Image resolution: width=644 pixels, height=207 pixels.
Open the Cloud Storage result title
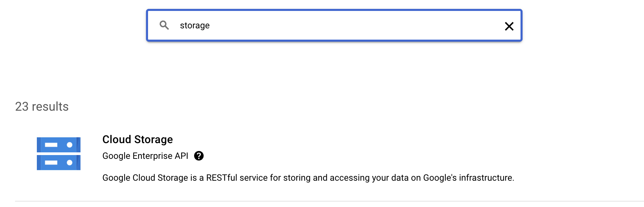[137, 139]
